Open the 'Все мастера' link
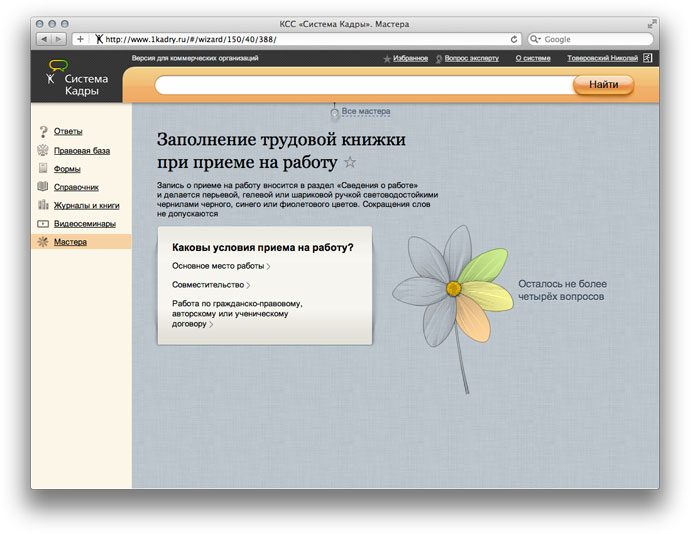 [365, 112]
